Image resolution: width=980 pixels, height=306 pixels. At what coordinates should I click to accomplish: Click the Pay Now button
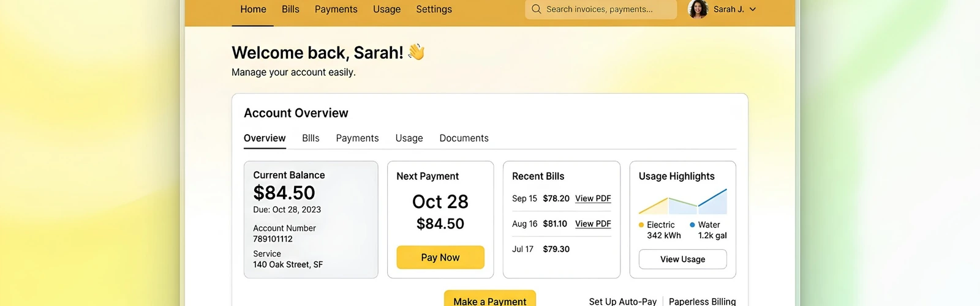[x=440, y=258]
